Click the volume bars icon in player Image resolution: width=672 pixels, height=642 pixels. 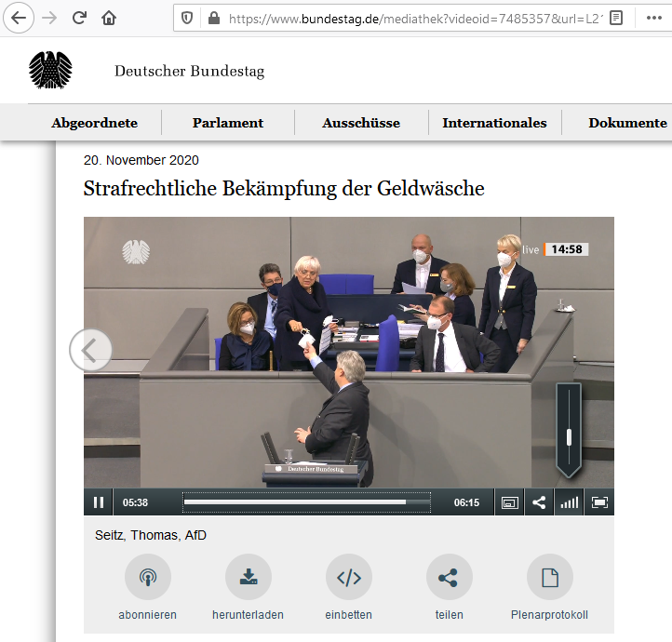point(569,502)
